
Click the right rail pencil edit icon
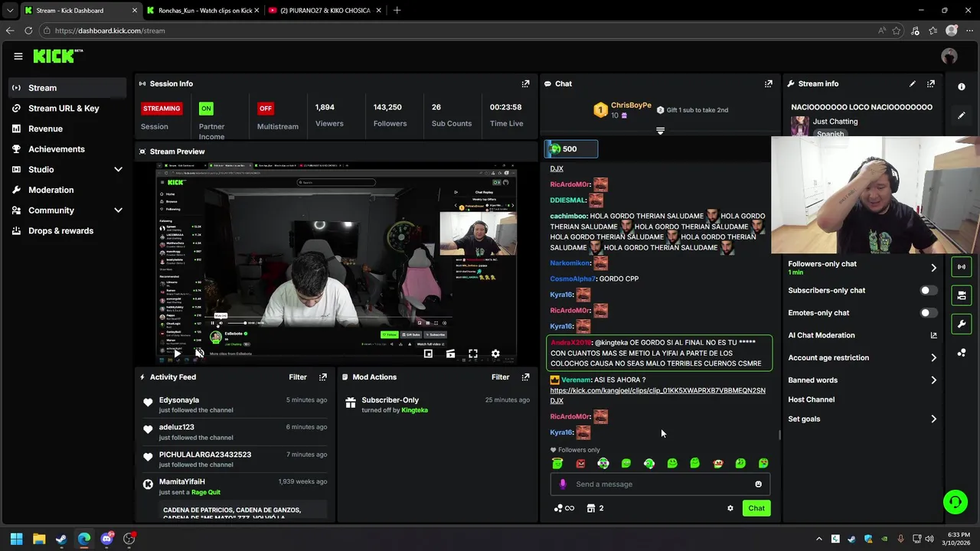pos(962,116)
